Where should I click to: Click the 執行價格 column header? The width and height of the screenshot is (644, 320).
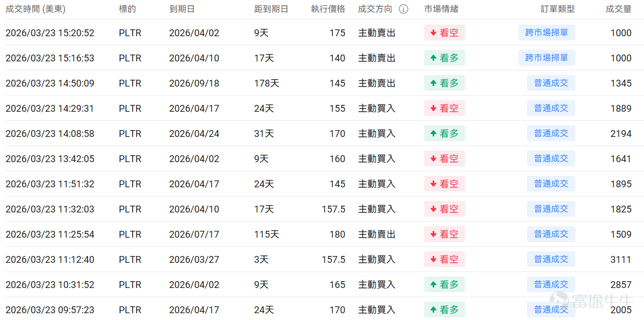coord(328,9)
